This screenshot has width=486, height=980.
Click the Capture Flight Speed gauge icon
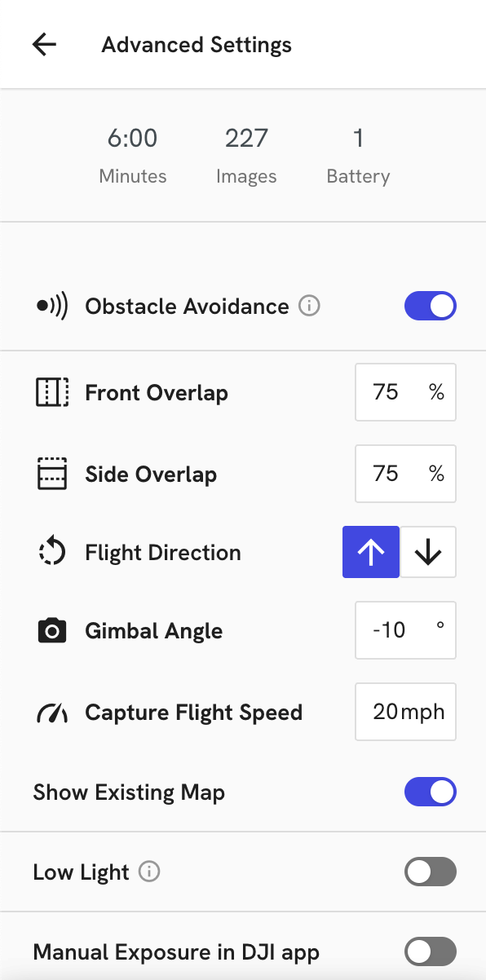[x=53, y=713]
